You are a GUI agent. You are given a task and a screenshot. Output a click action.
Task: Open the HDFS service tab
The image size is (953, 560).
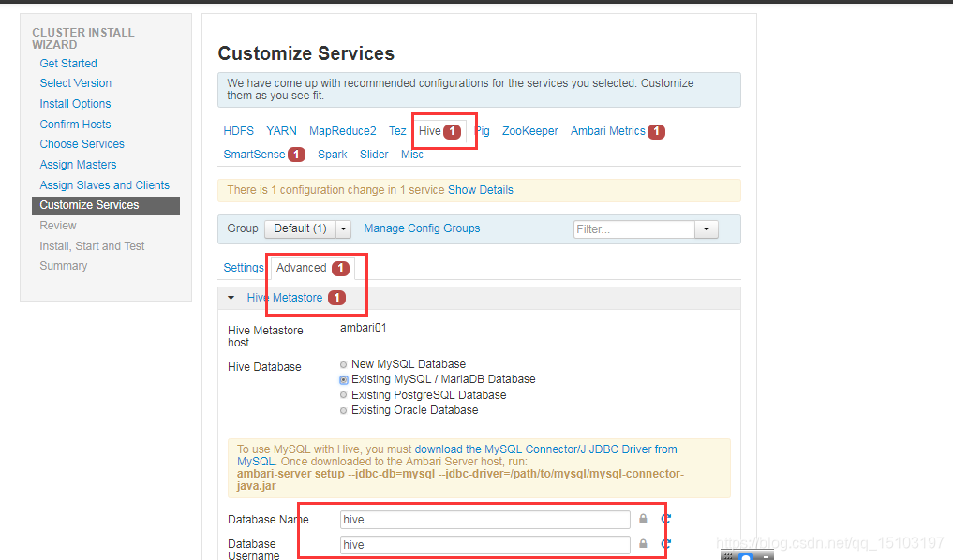click(x=238, y=130)
